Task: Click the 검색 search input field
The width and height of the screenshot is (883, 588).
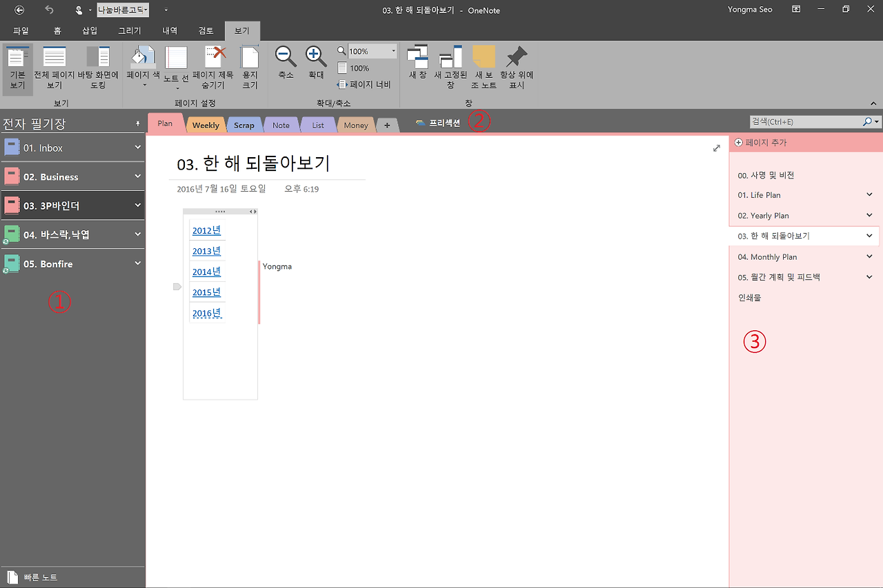Action: 804,121
